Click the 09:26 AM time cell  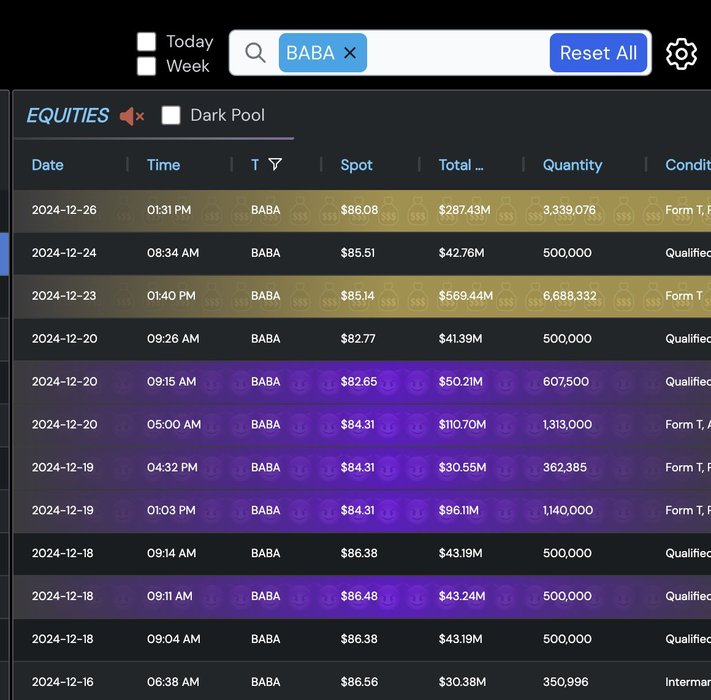[x=173, y=339]
